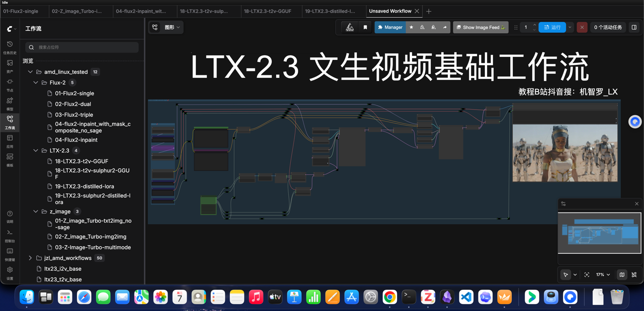The image size is (644, 311).
Task: Open workflow 04-Flux2-inpaint
Action: [x=76, y=140]
